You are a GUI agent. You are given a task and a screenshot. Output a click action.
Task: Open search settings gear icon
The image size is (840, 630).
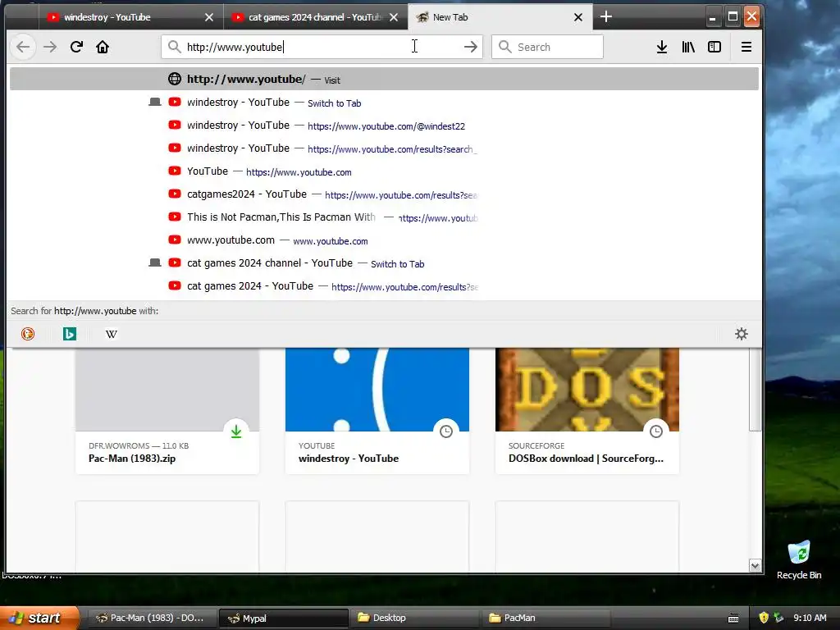click(742, 334)
